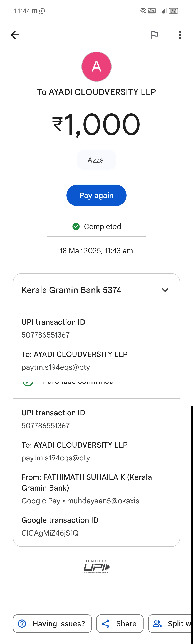
Task: Tap the question mark help icon
Action: [22, 623]
